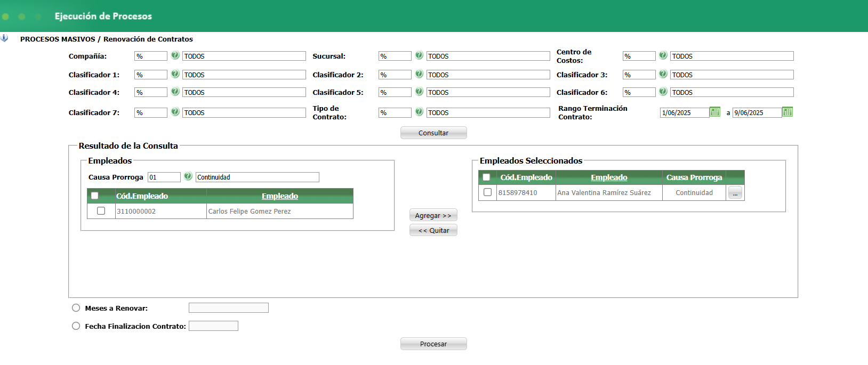Click the Consultar button
Viewport: 868px width, 365px height.
[x=433, y=133]
